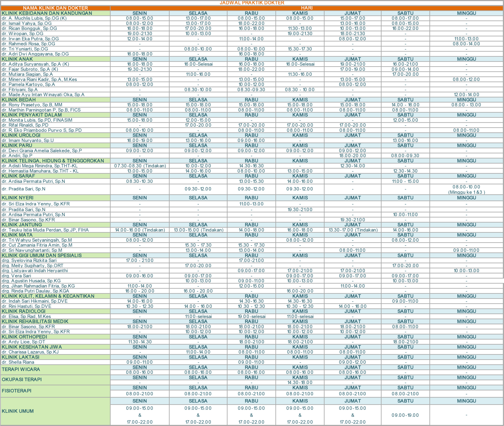The height and width of the screenshot is (426, 504).
Task: Select the NAMA KLINIK DAN DOKTER header
Action: point(55,8)
